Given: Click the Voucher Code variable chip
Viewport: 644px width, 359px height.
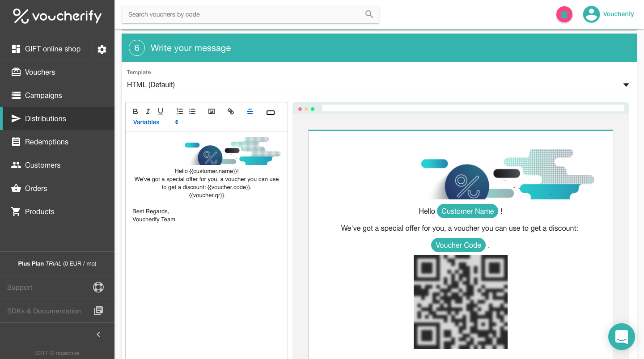Looking at the screenshot, I should pos(458,245).
